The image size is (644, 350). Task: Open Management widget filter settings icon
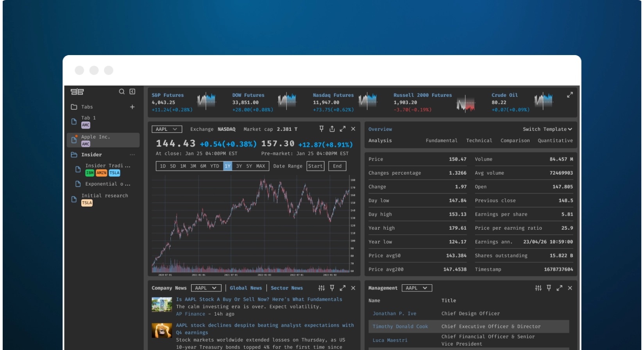pos(538,288)
